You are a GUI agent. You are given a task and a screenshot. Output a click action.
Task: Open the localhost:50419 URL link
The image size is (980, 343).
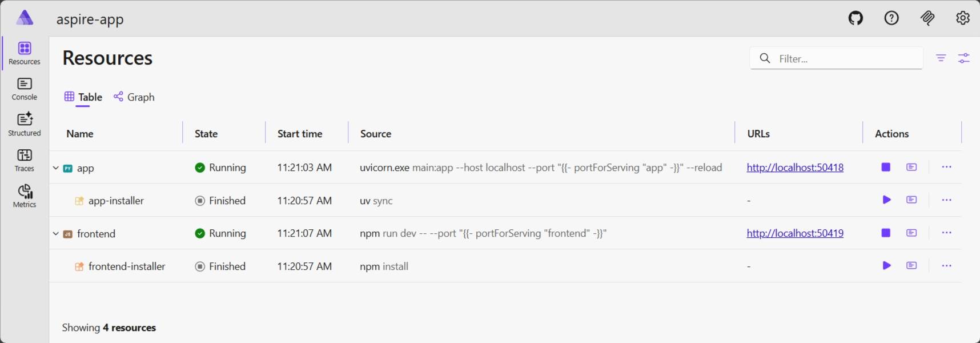tap(795, 233)
